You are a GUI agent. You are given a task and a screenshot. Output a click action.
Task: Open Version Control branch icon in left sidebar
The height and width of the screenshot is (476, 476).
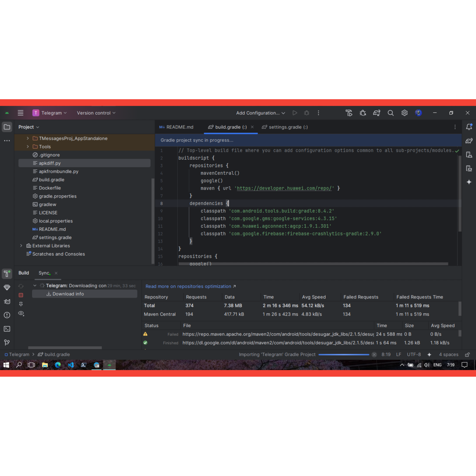7,342
